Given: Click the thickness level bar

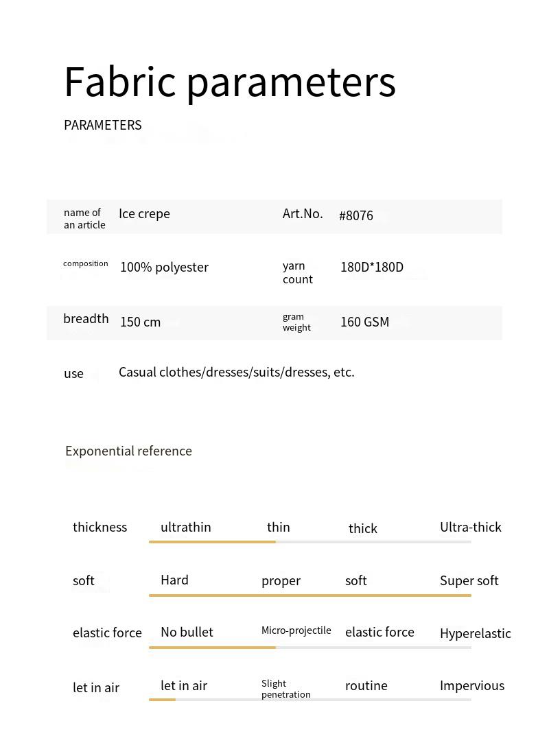Looking at the screenshot, I should 309,542.
